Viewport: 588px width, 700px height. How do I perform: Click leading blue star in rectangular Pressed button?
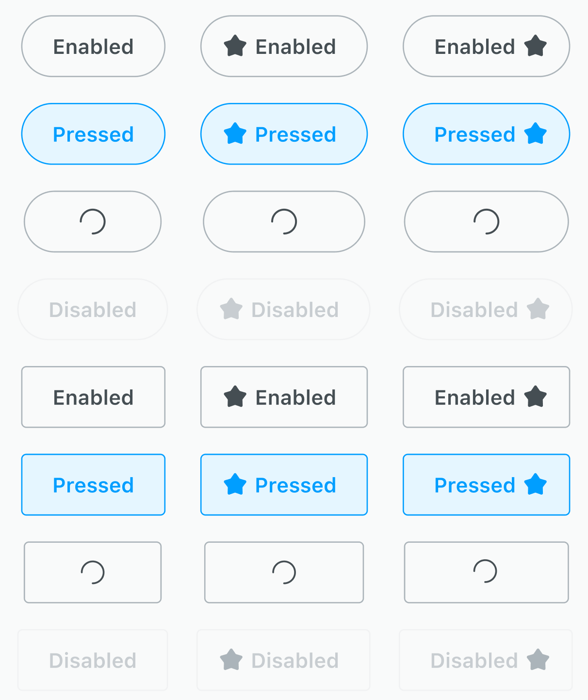(235, 484)
